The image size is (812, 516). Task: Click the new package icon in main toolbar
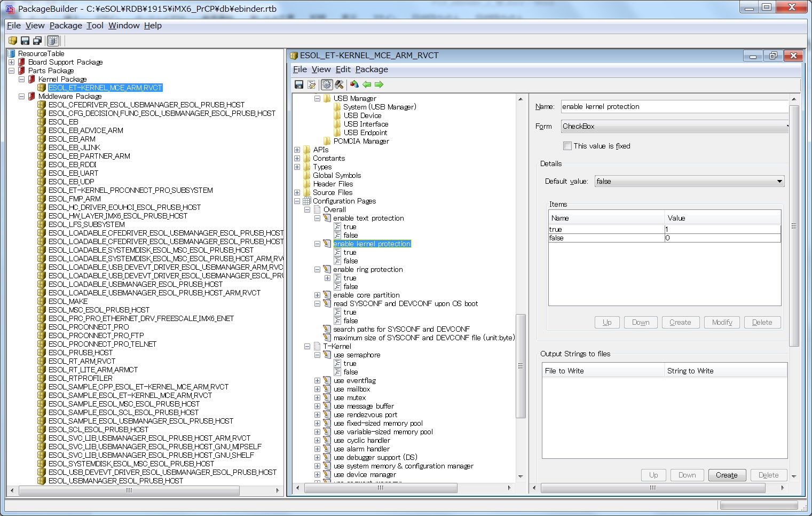(13, 41)
